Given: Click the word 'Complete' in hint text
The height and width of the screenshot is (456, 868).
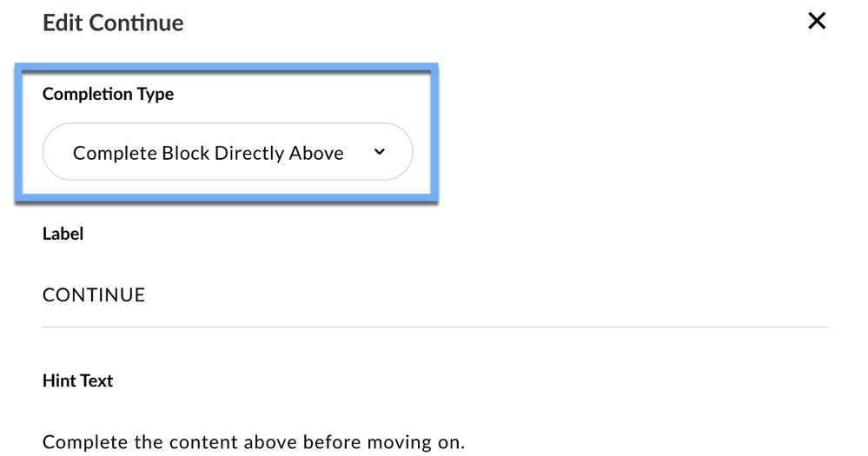Looking at the screenshot, I should pyautogui.click(x=77, y=441).
